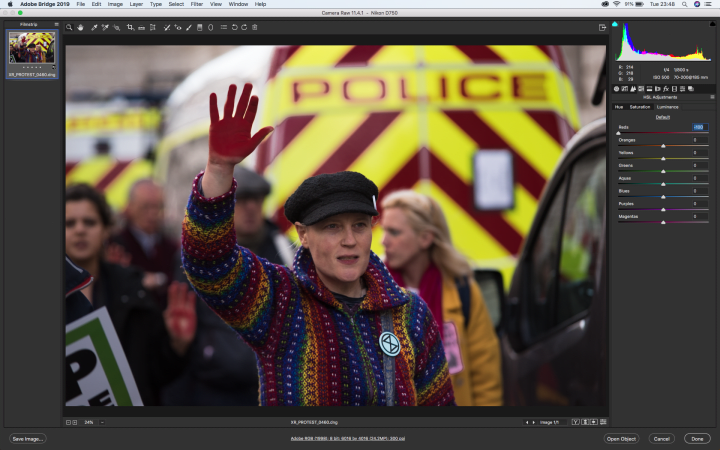Open the Snapshots panel icon
720x450 pixels.
click(691, 89)
